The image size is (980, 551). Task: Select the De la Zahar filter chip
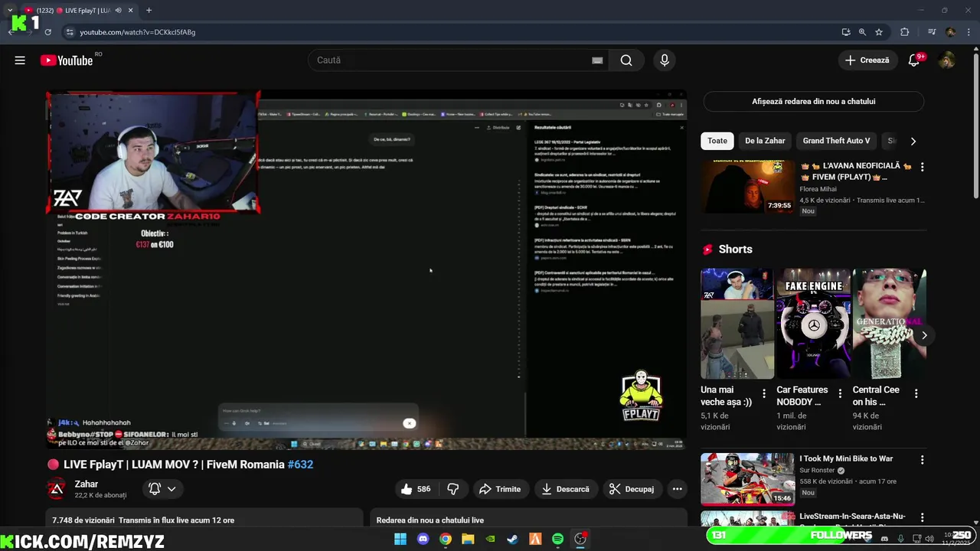(x=765, y=141)
